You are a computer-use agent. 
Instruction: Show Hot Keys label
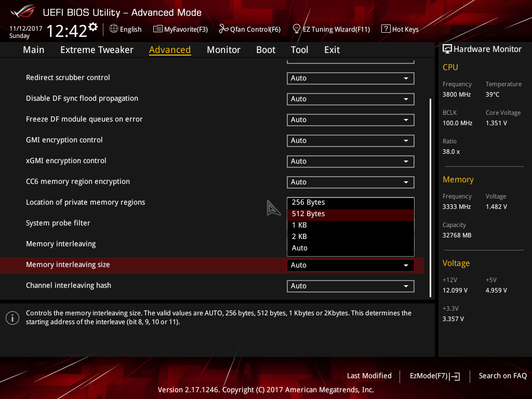(405, 30)
